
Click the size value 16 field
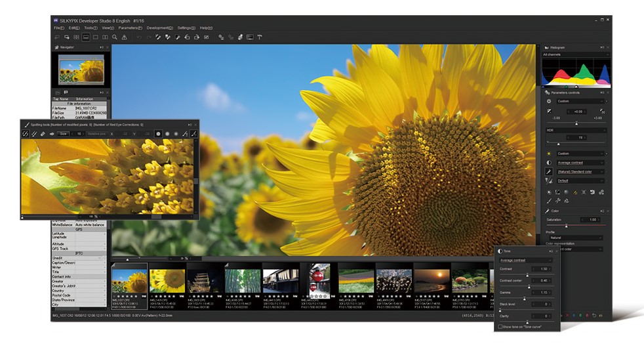click(79, 133)
